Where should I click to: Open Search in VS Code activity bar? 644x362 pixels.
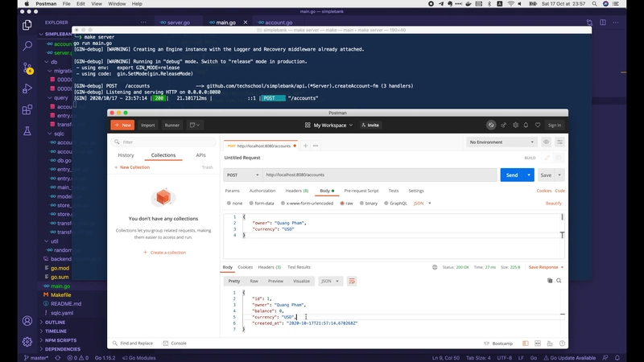click(x=27, y=47)
